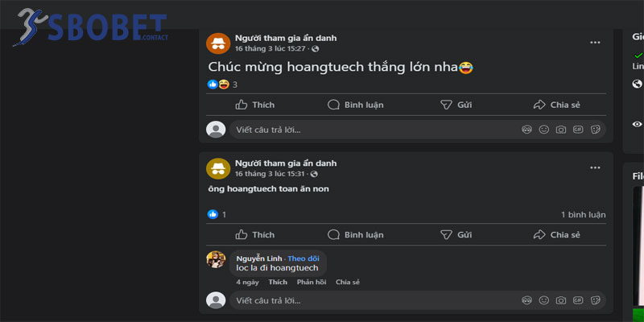Open Nguyễn Linh's profile picture
The width and height of the screenshot is (644, 322).
tap(216, 260)
